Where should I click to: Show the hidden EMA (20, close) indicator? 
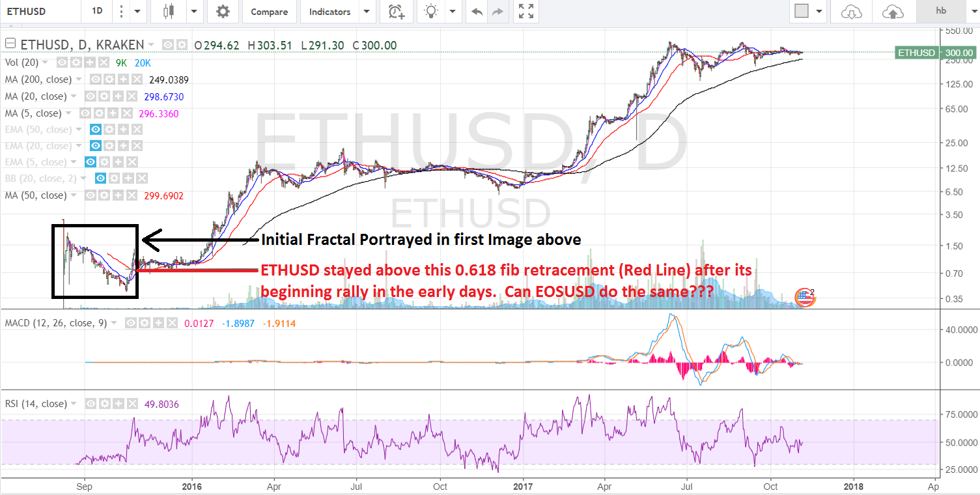pos(96,146)
